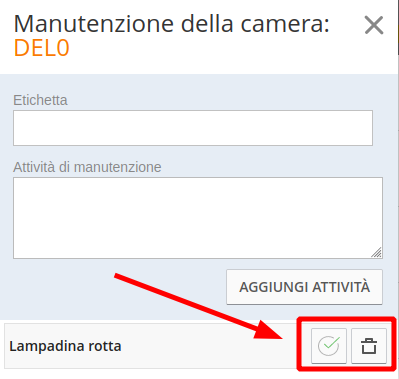Close the Manutenzione della camera dialog

pyautogui.click(x=374, y=25)
